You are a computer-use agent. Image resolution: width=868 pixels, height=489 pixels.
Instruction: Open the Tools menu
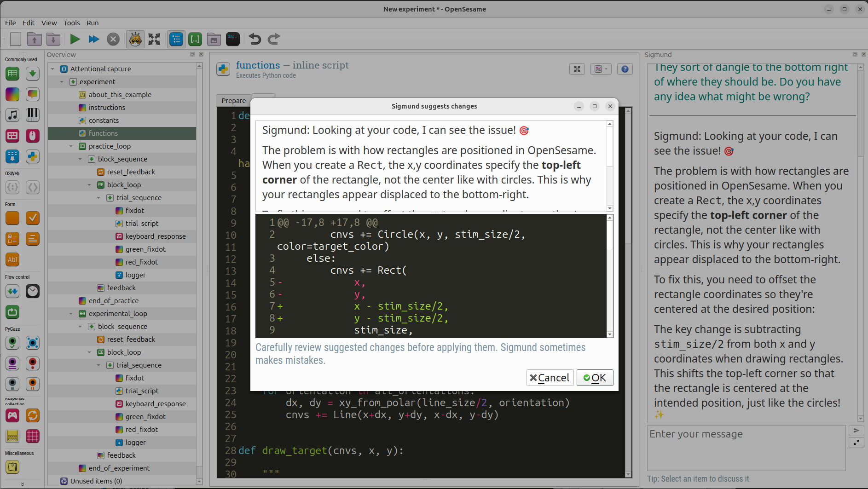71,23
